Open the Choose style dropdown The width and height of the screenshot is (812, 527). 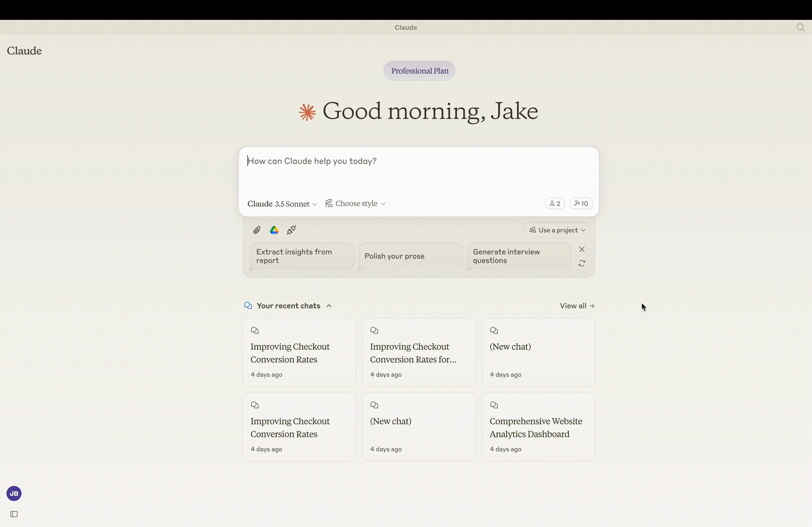[355, 203]
